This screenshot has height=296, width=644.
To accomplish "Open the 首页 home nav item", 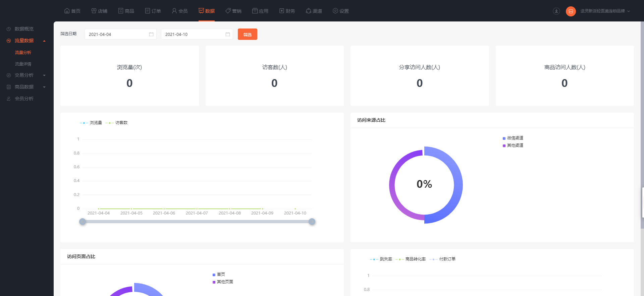I will [x=72, y=11].
